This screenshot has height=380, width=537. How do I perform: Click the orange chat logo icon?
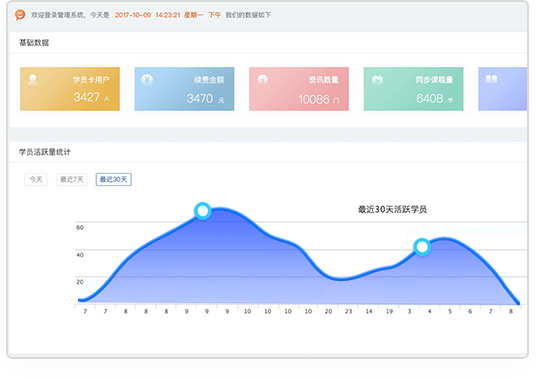(20, 15)
